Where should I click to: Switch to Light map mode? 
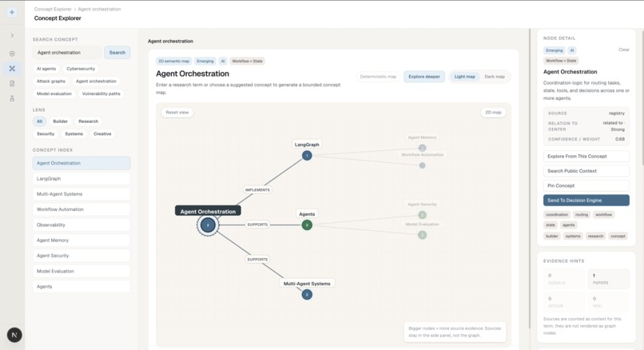pos(464,77)
